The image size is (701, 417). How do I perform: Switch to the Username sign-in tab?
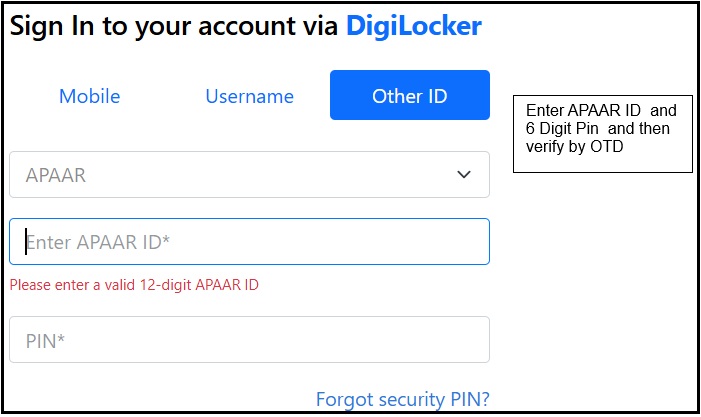point(249,96)
